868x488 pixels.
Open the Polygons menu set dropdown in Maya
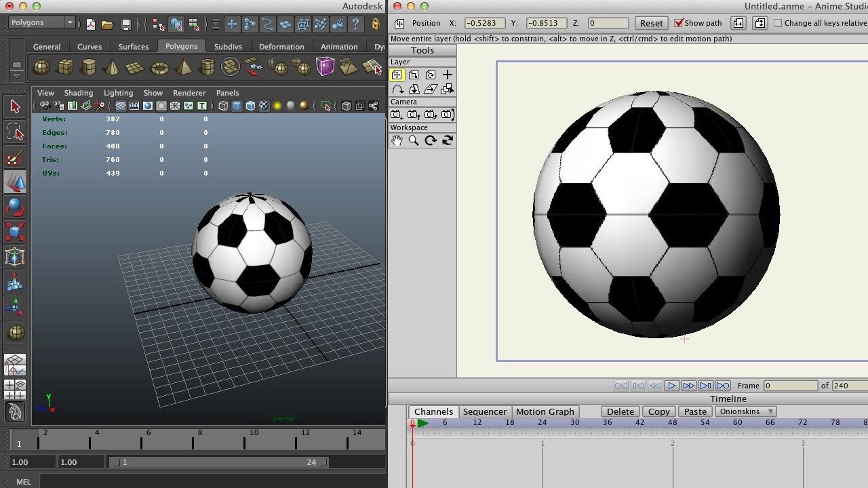42,22
